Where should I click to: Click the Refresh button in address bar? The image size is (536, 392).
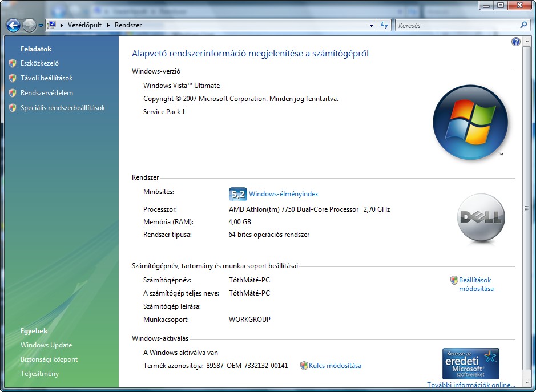[384, 25]
